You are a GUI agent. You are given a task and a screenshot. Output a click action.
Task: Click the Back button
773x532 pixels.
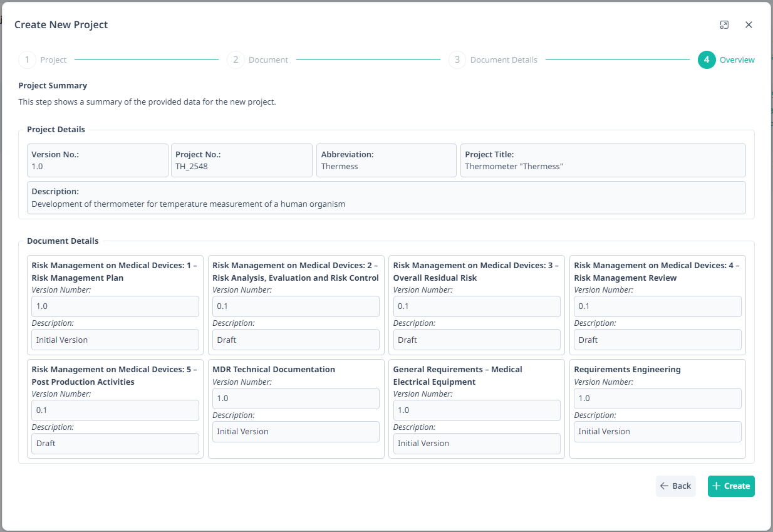point(675,486)
